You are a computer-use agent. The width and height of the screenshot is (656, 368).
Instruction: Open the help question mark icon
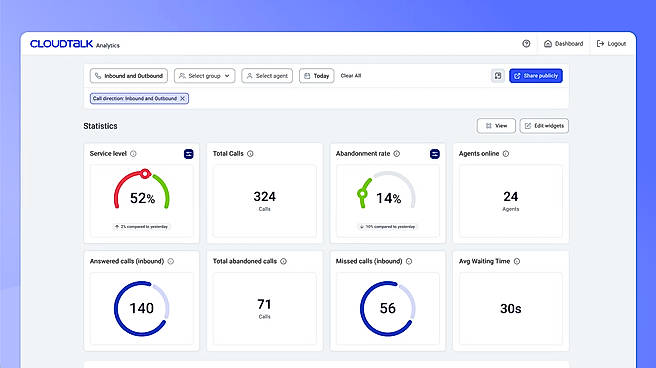526,43
